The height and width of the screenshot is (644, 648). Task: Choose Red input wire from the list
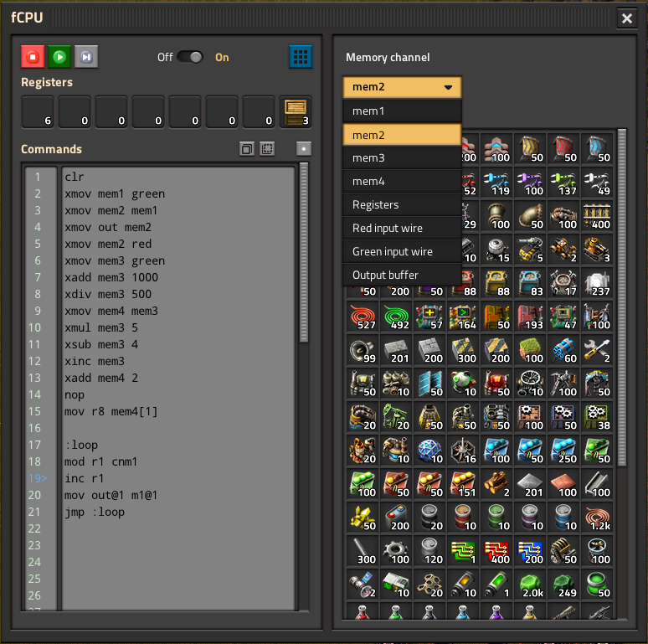tap(402, 229)
